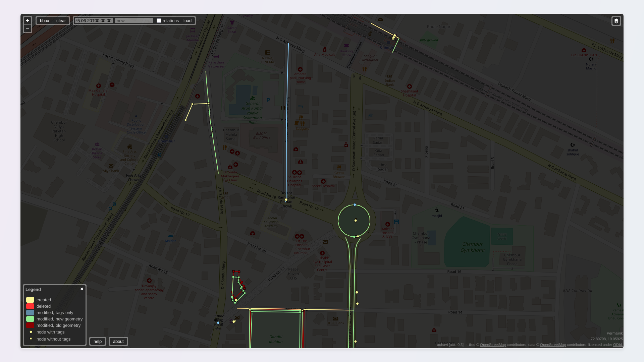Click the Maa General Hospital marker

tap(99, 86)
